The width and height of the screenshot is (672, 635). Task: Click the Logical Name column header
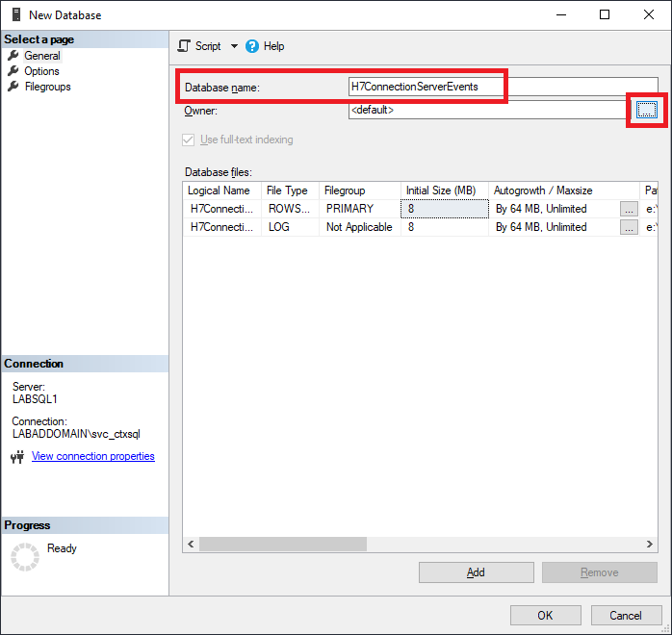point(220,190)
